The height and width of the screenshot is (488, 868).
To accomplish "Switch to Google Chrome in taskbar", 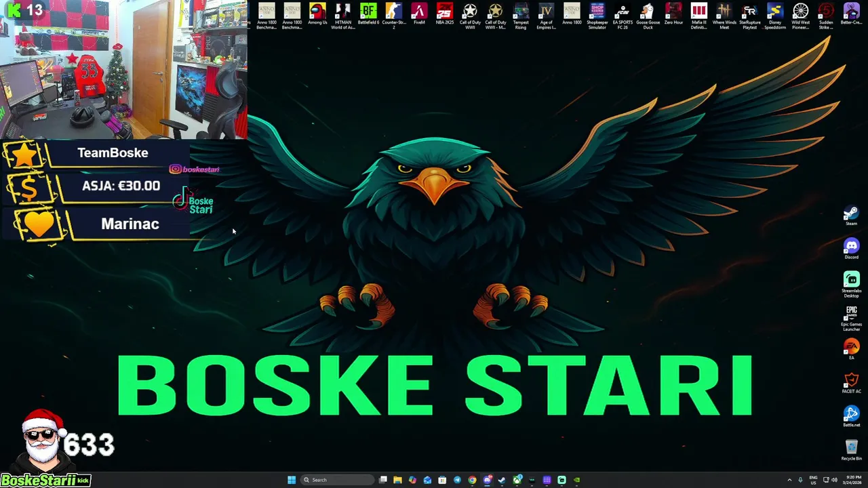I will [472, 480].
